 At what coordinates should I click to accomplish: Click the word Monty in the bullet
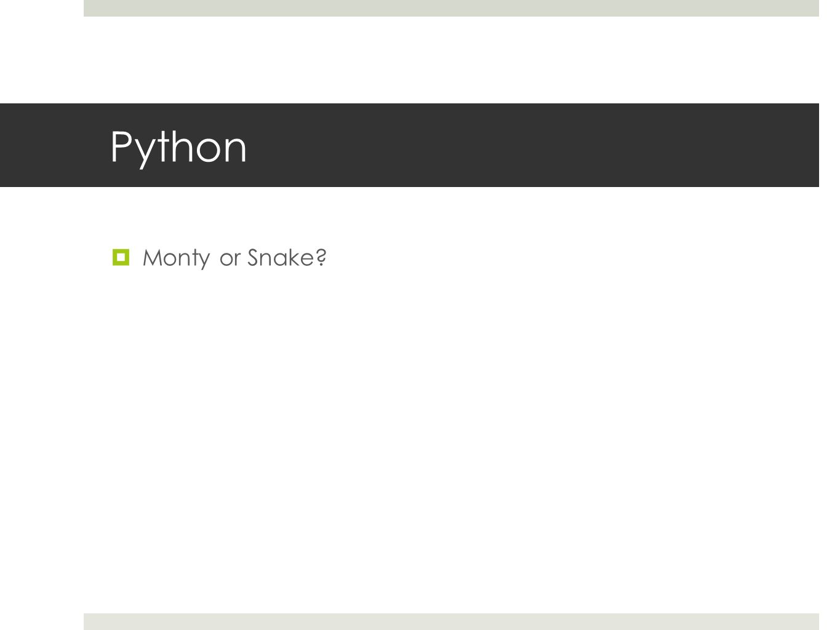pos(176,258)
